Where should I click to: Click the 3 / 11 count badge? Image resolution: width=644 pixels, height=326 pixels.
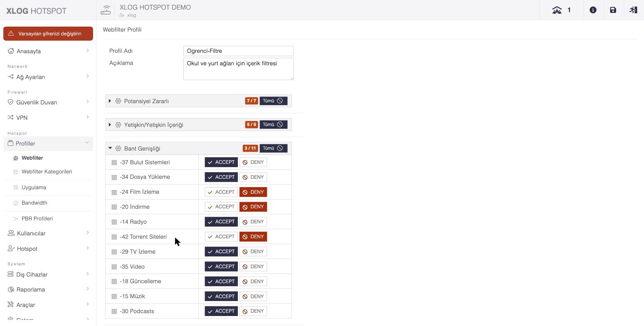(250, 148)
